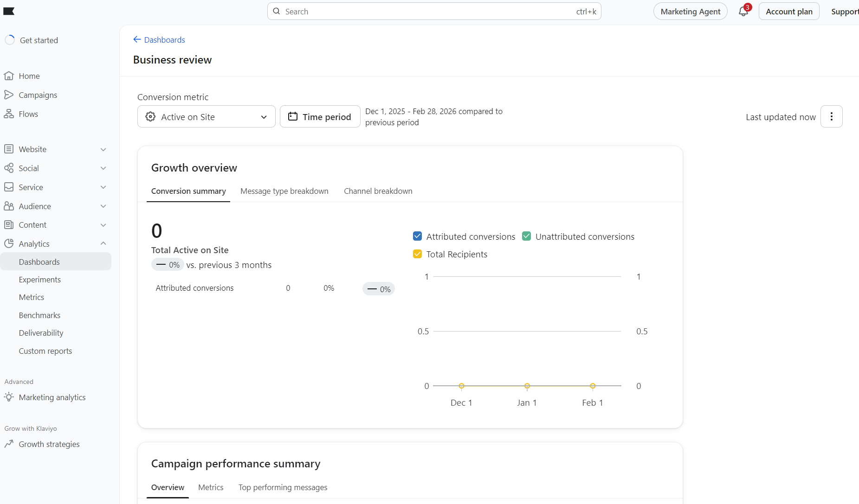This screenshot has width=859, height=504.
Task: Click the Marketing analytics lightbulb icon
Action: 9,397
